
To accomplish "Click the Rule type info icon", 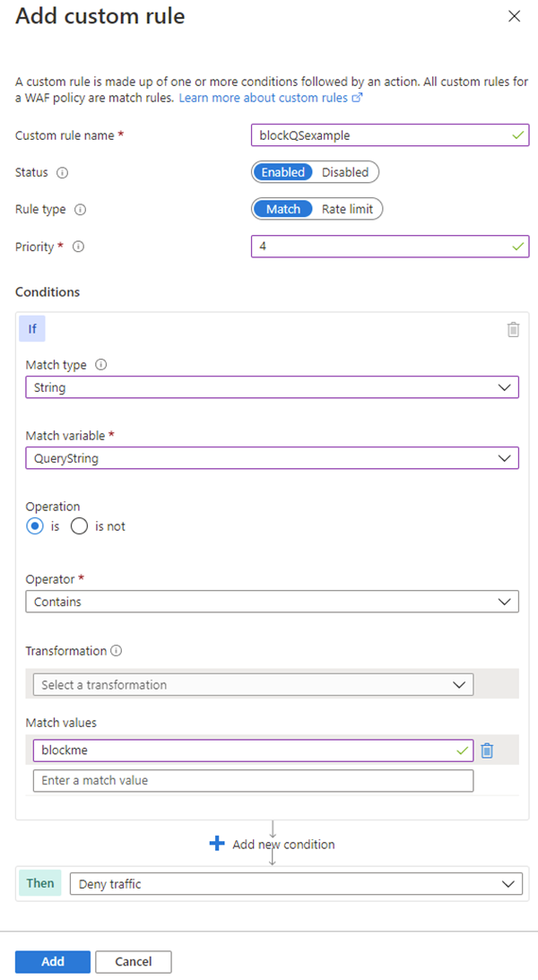I will point(81,209).
